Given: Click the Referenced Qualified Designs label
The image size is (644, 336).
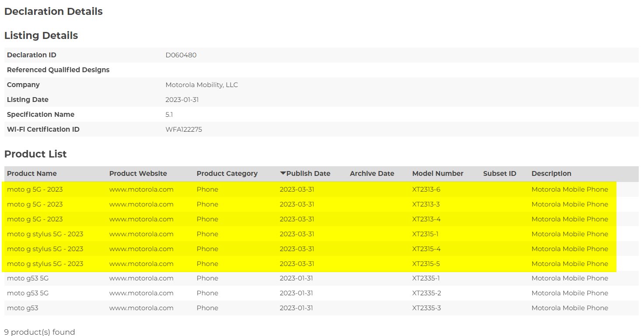Looking at the screenshot, I should 58,70.
